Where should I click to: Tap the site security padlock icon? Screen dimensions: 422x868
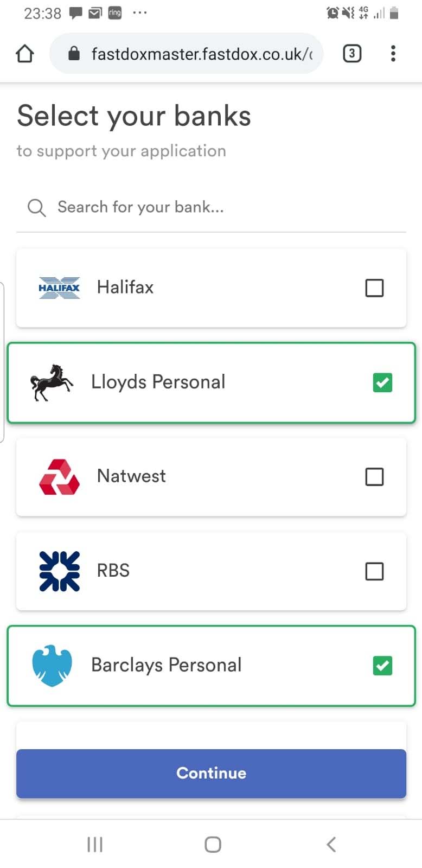(74, 54)
